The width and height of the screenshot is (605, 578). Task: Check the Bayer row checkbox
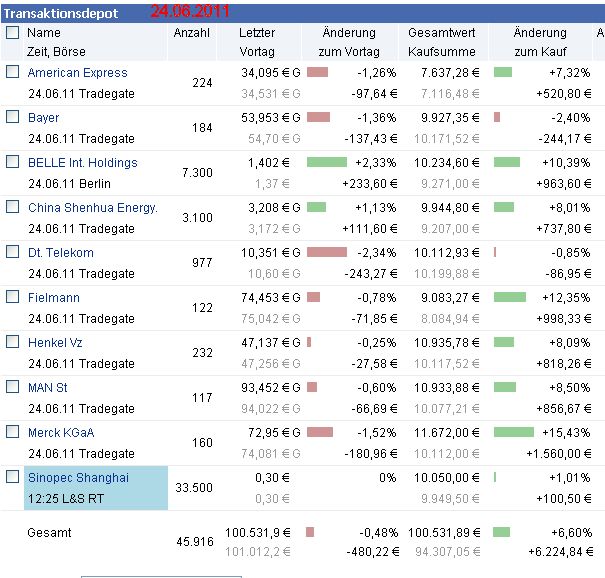[x=12, y=117]
